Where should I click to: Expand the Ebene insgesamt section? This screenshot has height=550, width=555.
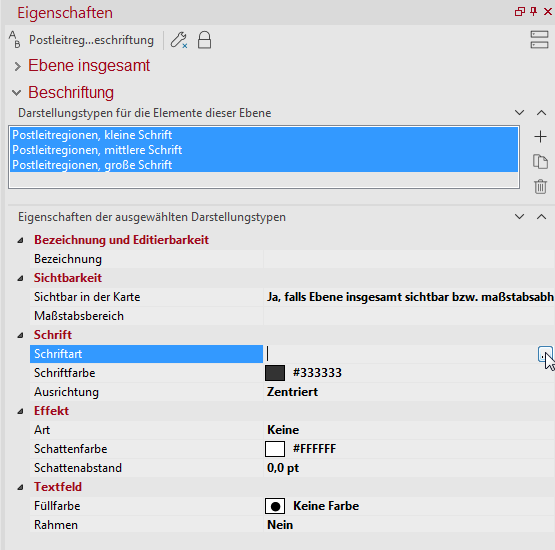[x=17, y=66]
